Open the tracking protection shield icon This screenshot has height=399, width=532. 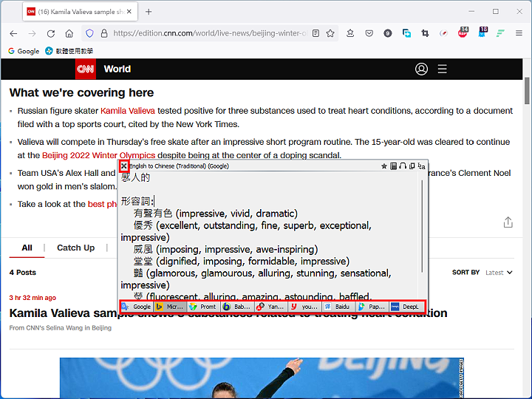pos(89,33)
